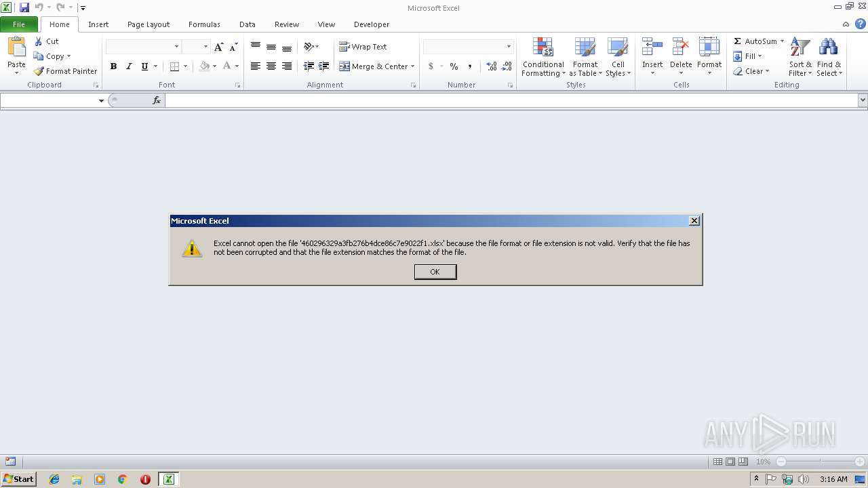This screenshot has width=868, height=488.
Task: Open Conditional Formatting menu
Action: pos(543,57)
